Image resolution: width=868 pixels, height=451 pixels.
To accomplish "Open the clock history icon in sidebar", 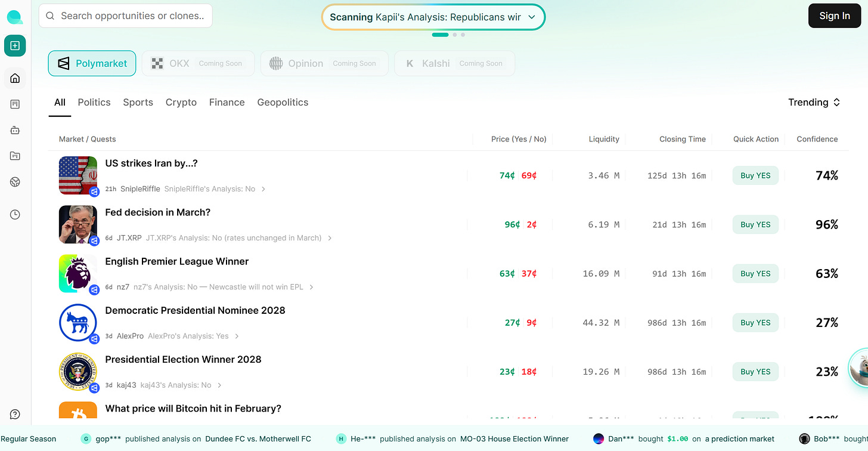I will (x=15, y=215).
